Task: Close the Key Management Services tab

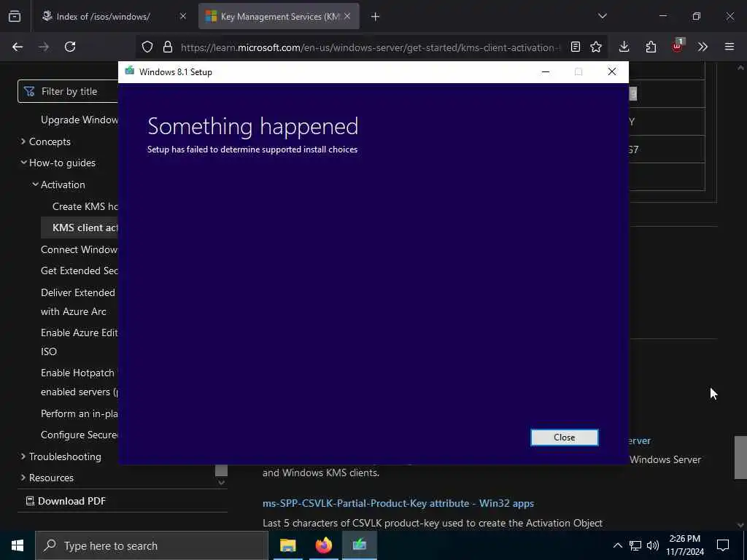Action: click(347, 16)
